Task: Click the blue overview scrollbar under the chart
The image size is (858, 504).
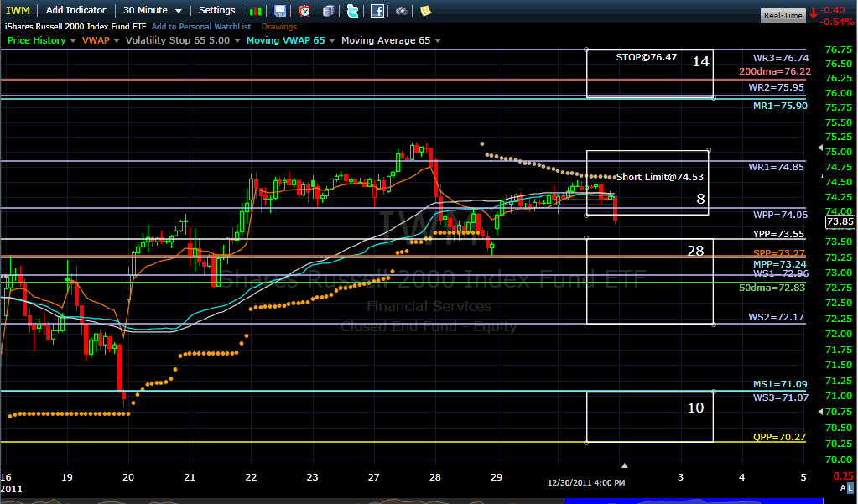Action: click(x=693, y=501)
